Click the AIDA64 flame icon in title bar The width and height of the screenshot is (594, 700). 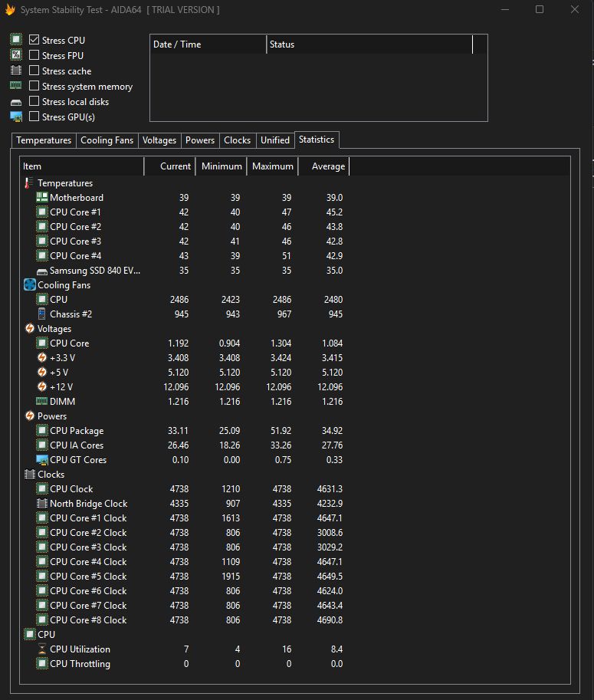click(10, 10)
